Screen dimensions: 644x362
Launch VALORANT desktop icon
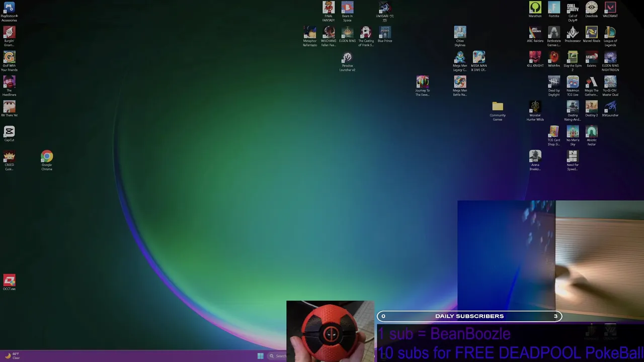610,10
